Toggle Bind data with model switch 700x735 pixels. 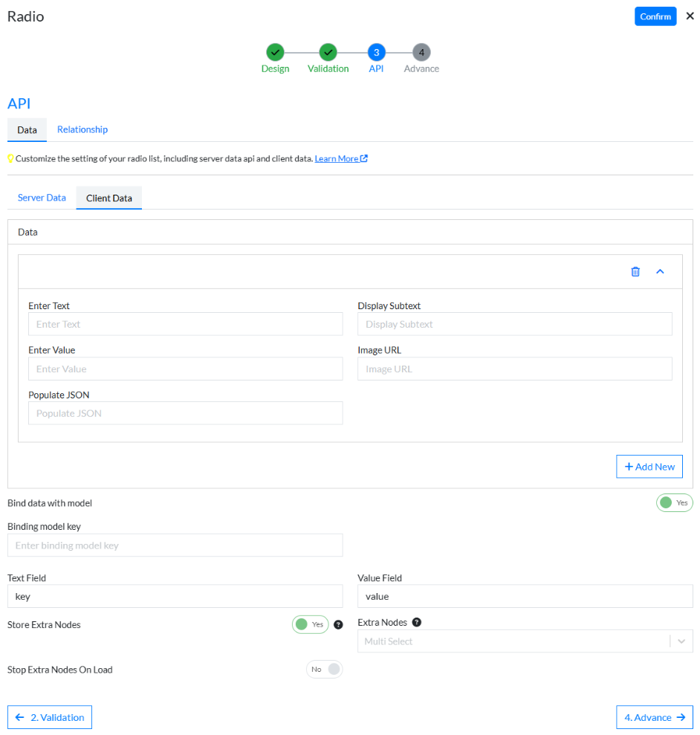(674, 503)
